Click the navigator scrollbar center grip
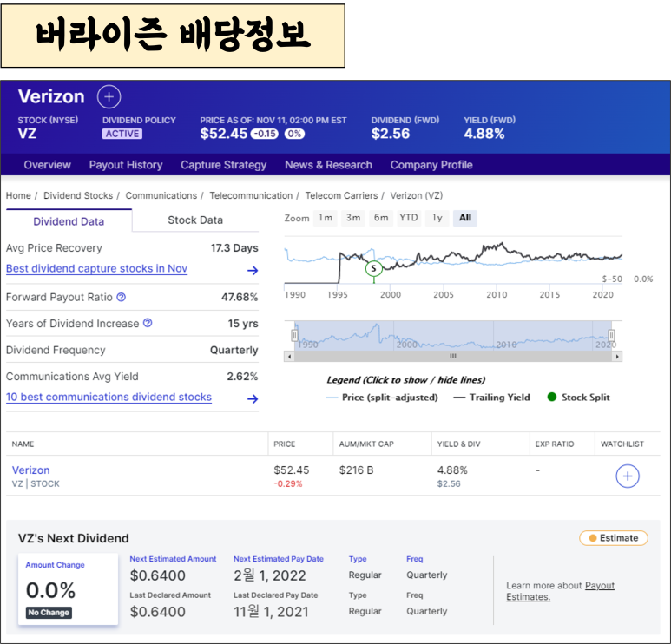This screenshot has height=644, width=671. (453, 356)
